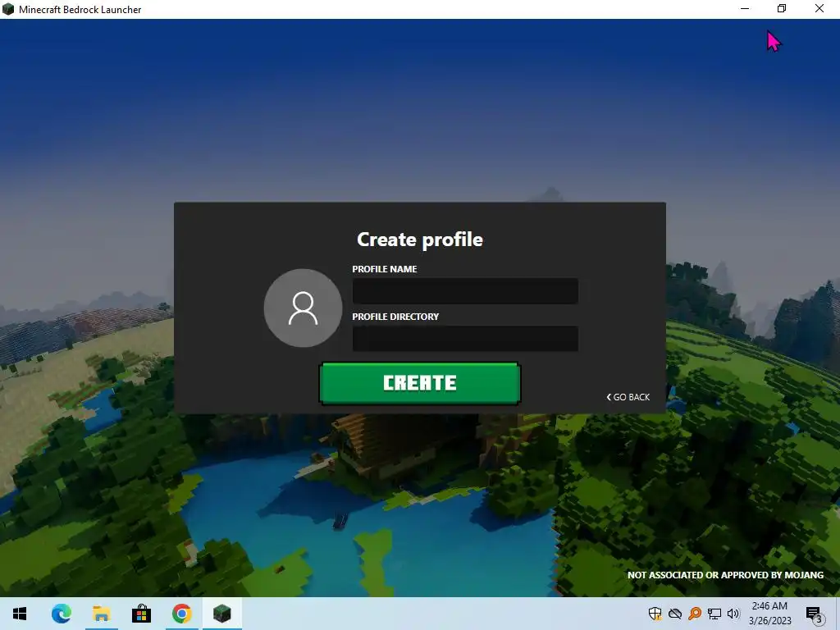Open Google Chrome from the taskbar
Image resolution: width=840 pixels, height=630 pixels.
[x=181, y=614]
